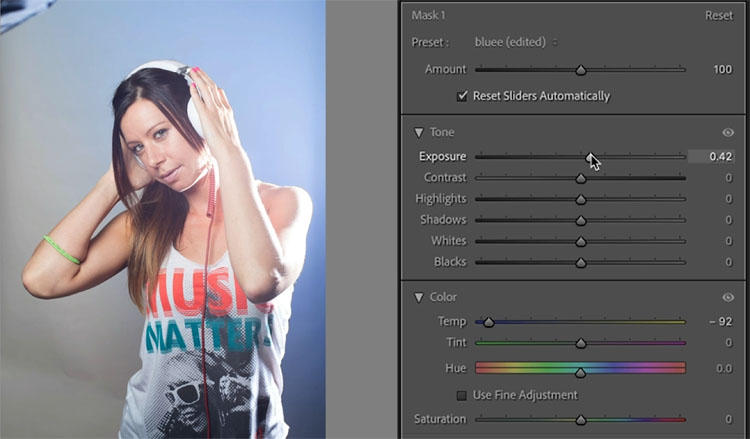
Task: Click the Preset label
Action: (430, 43)
